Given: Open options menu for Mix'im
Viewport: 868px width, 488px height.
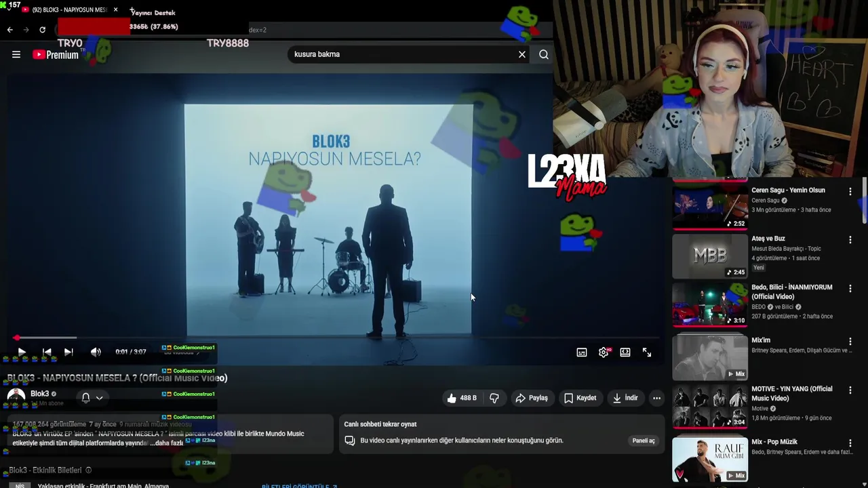Looking at the screenshot, I should pos(850,342).
